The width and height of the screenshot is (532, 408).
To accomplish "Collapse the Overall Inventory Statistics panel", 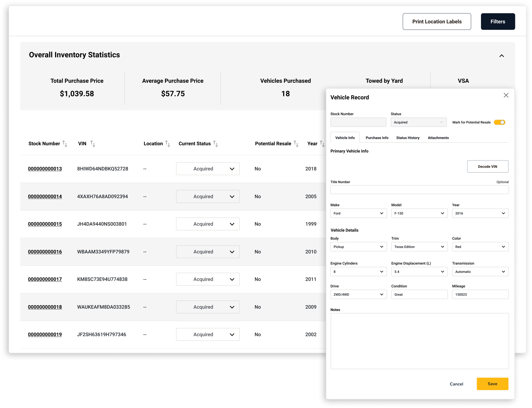I will point(502,56).
